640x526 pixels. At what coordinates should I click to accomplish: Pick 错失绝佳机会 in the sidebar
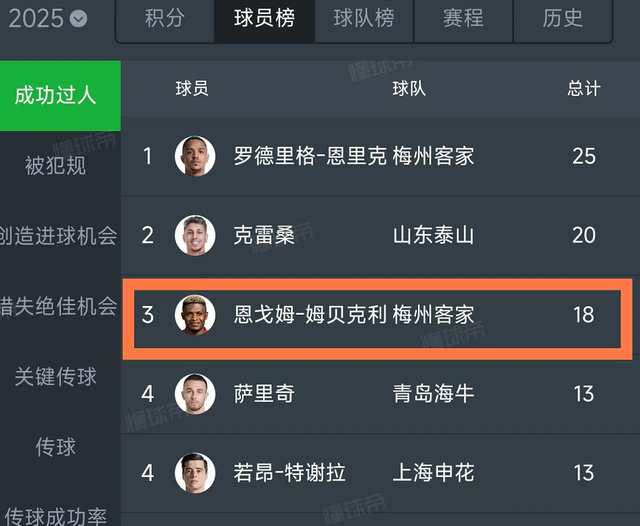(x=58, y=306)
